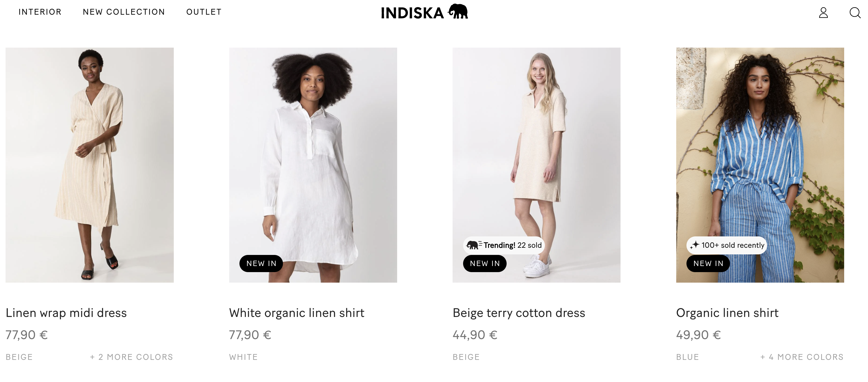Click the New In badge on the white shirt

(x=261, y=264)
